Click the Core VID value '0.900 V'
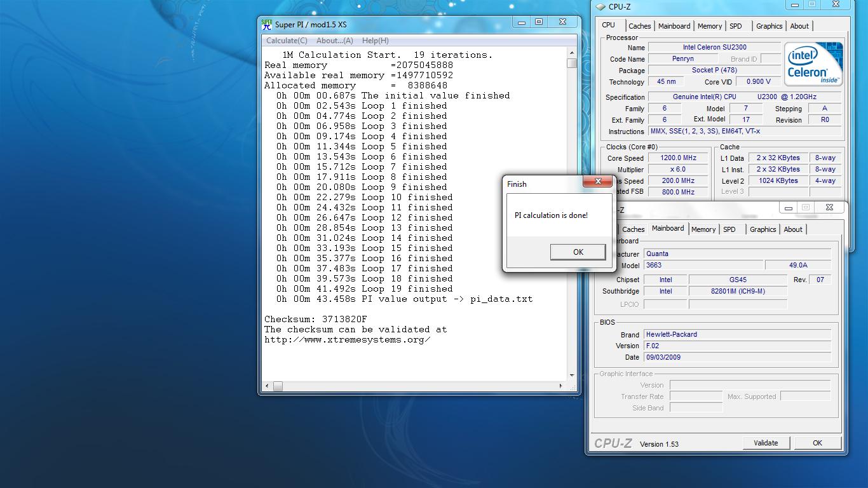Viewport: 868px width, 488px height. [x=758, y=81]
